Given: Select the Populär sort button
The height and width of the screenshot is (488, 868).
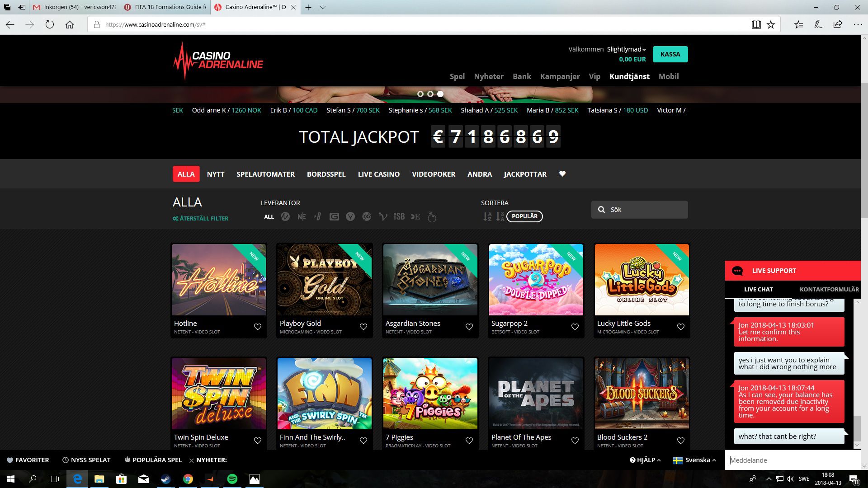Looking at the screenshot, I should pyautogui.click(x=524, y=216).
